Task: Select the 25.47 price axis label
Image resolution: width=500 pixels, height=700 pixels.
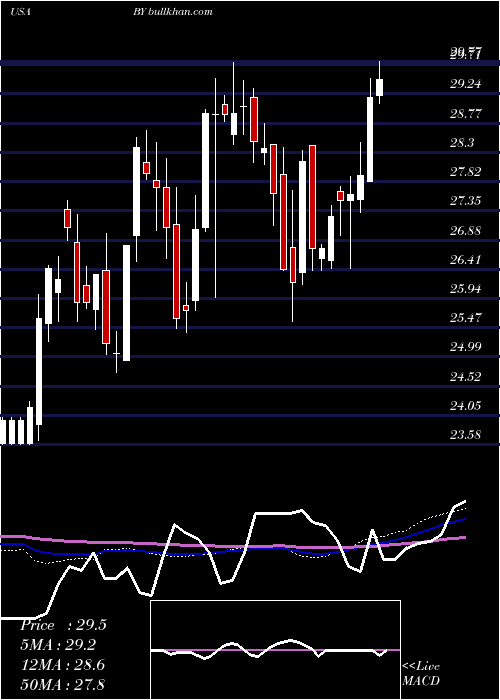Action: click(x=466, y=318)
